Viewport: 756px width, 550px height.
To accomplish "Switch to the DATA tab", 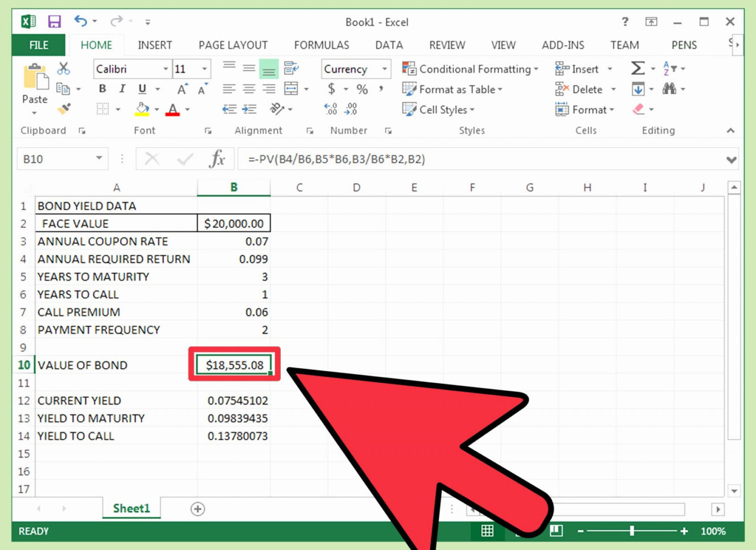I will point(389,45).
